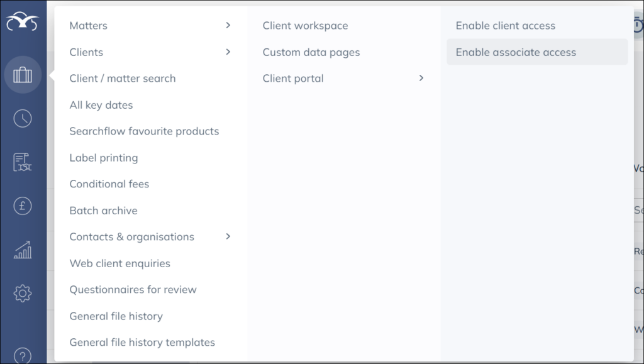The image size is (644, 364).
Task: Open the briefcase case management icon
Action: (23, 75)
